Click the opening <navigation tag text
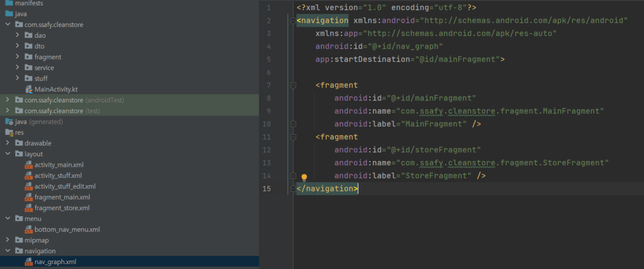 tap(323, 20)
